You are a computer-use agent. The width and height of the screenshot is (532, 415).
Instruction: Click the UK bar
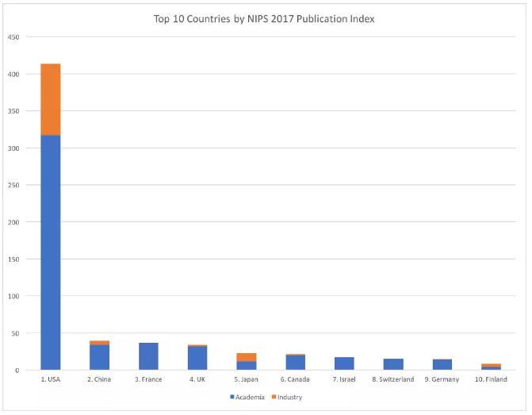click(197, 357)
